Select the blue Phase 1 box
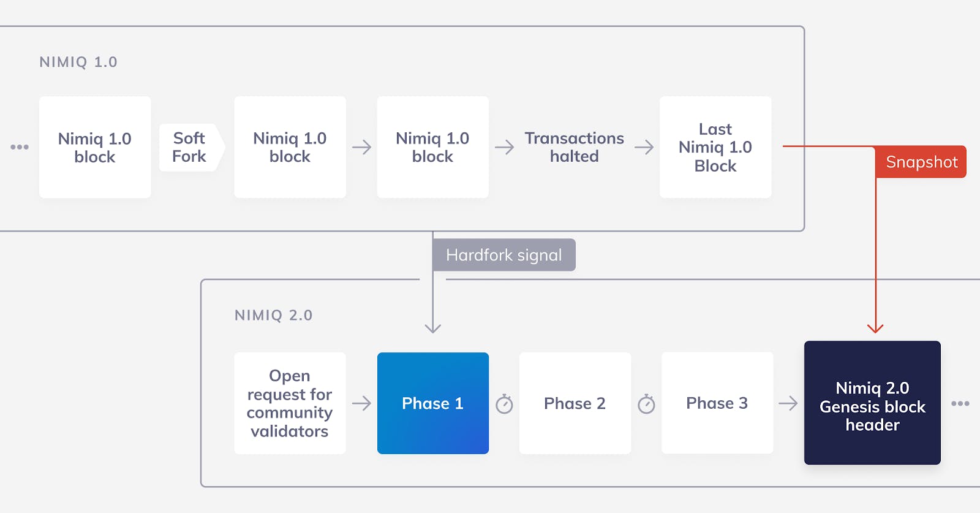Screen dimensions: 980x513 (x=432, y=403)
